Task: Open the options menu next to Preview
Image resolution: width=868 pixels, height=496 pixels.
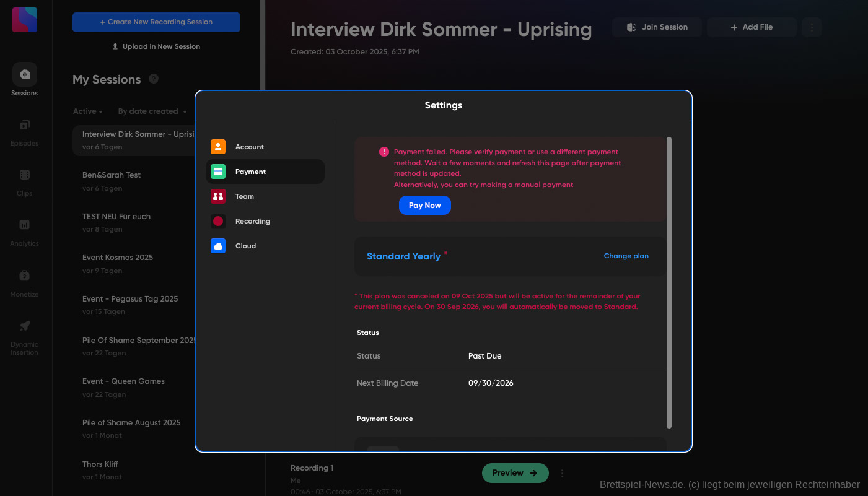Action: coord(562,472)
